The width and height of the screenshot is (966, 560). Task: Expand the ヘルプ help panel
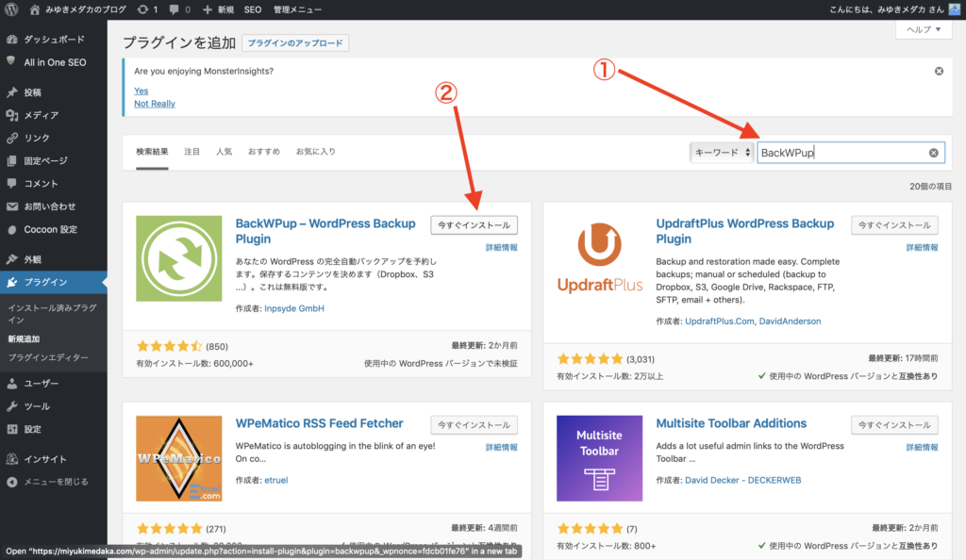[923, 29]
